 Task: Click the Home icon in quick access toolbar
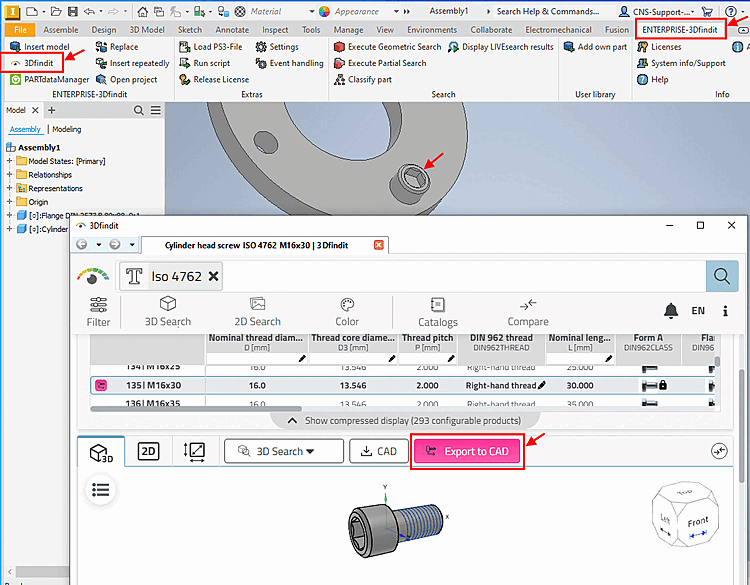(x=143, y=11)
